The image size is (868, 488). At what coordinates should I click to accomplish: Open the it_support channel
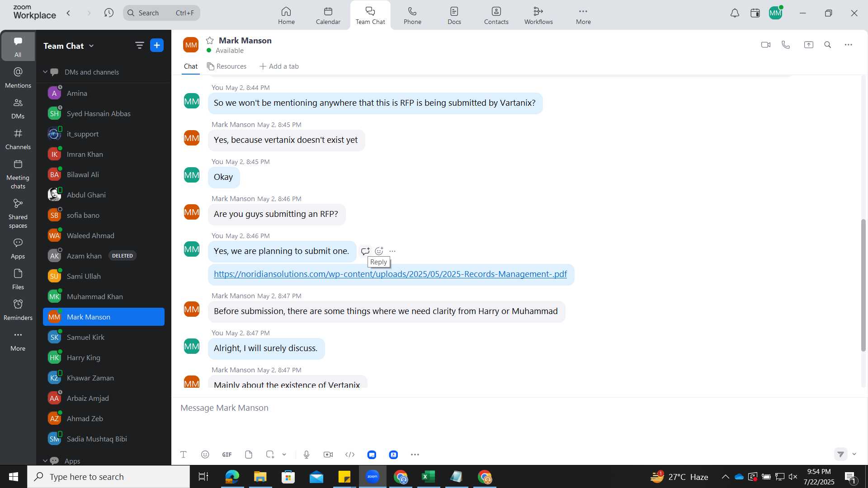104,134
